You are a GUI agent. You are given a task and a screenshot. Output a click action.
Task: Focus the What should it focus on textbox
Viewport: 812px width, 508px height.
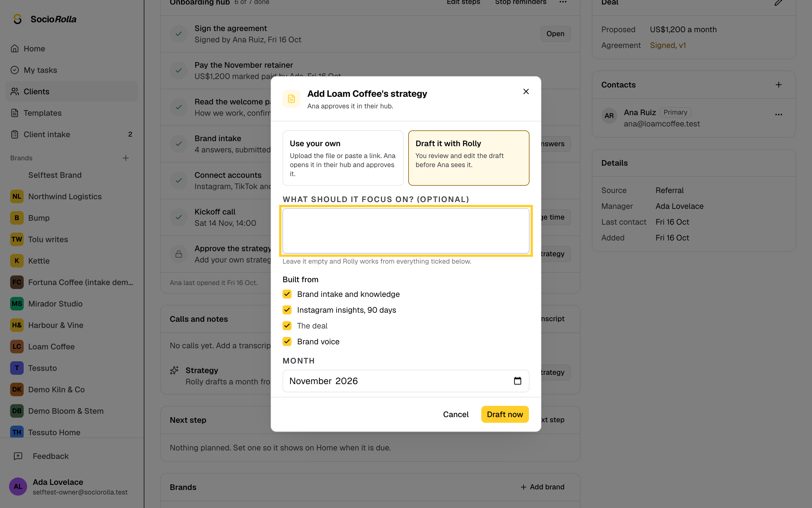pyautogui.click(x=406, y=231)
